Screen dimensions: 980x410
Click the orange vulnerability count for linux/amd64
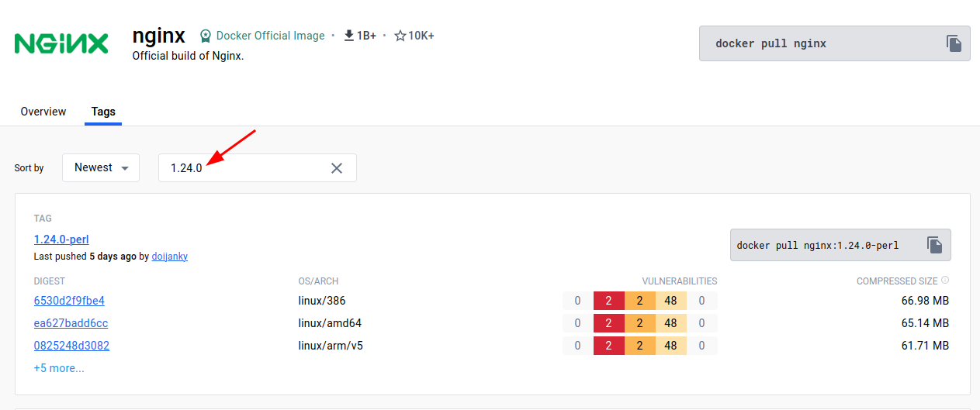click(640, 323)
